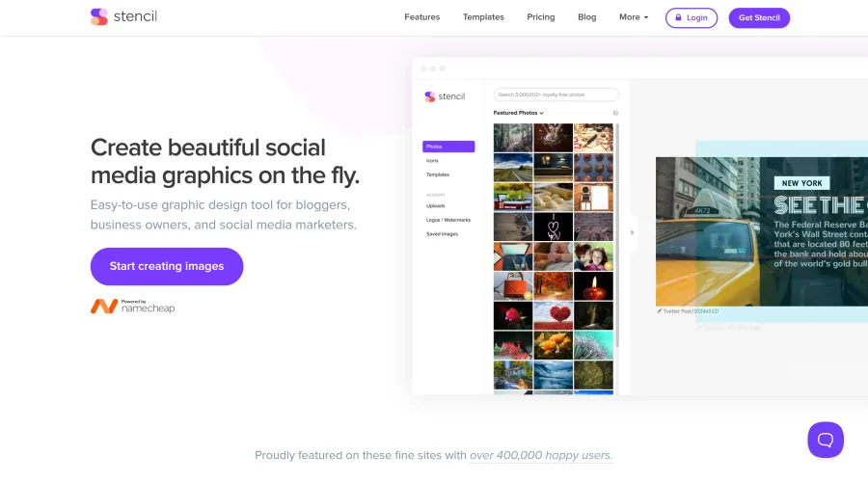Click the help icon beside Featured Photos
The height and width of the screenshot is (482, 868).
click(615, 113)
